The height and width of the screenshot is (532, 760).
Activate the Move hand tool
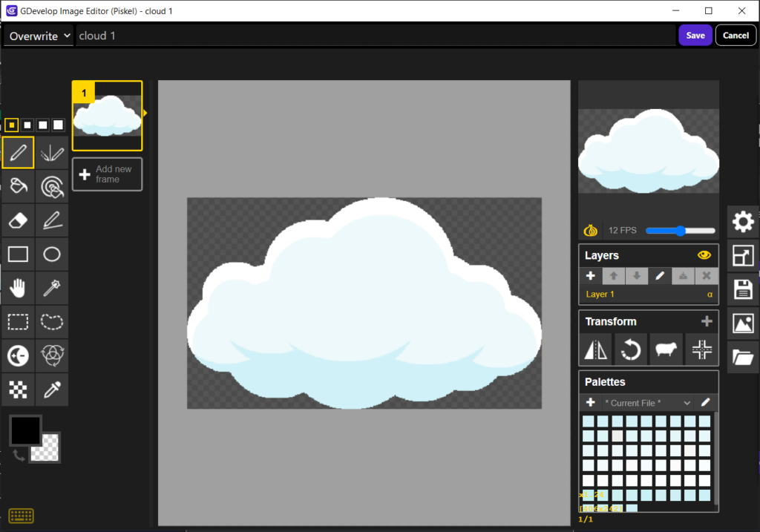[x=18, y=288]
